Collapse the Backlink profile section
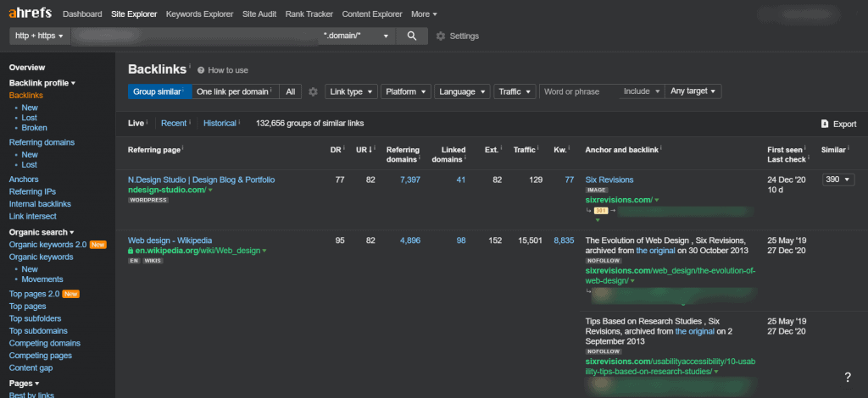Viewport: 868px width, 398px height. [x=42, y=83]
